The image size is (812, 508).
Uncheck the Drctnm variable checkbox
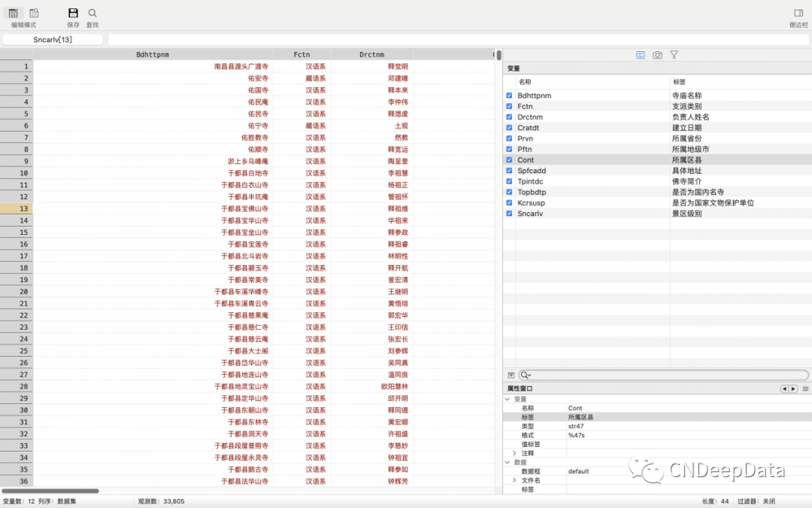click(509, 117)
